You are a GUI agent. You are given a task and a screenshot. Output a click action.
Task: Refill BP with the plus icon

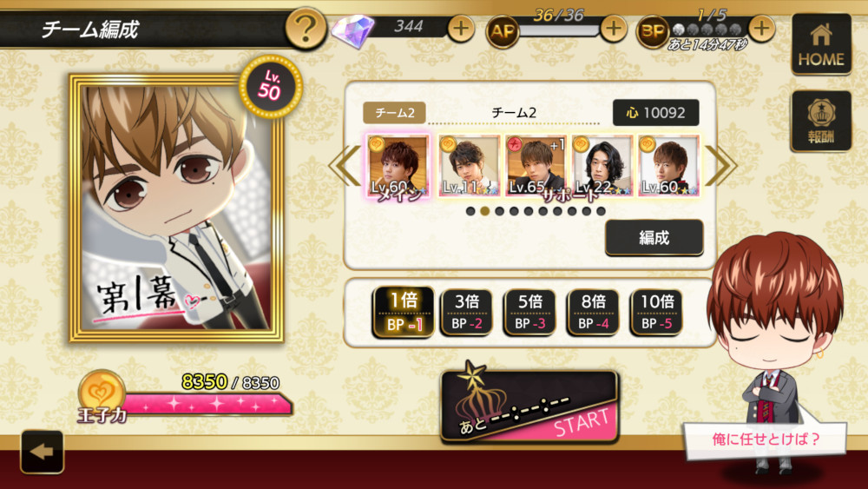coord(761,28)
